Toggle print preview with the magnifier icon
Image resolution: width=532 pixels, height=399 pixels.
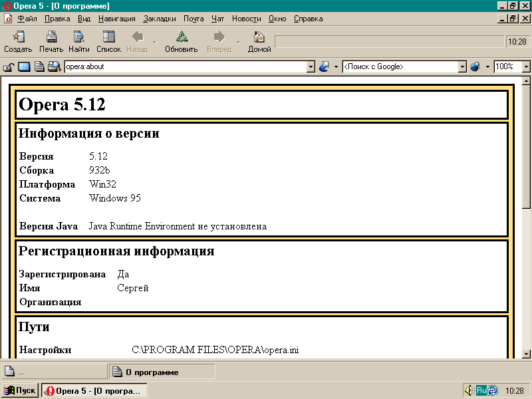[x=55, y=66]
